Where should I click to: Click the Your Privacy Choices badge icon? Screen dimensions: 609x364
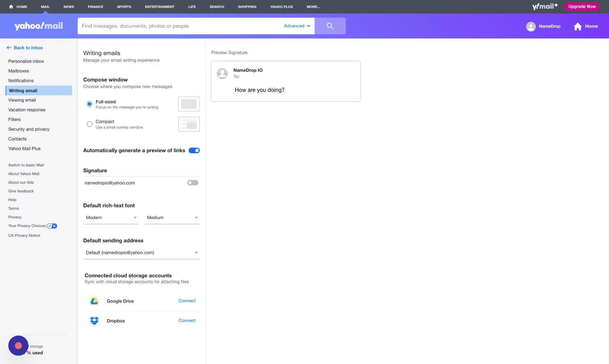[x=52, y=226]
